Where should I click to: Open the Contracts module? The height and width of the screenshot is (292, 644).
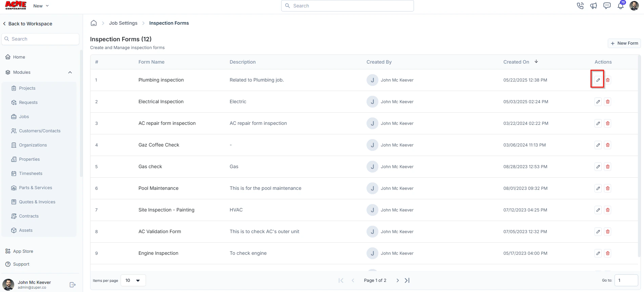29,216
